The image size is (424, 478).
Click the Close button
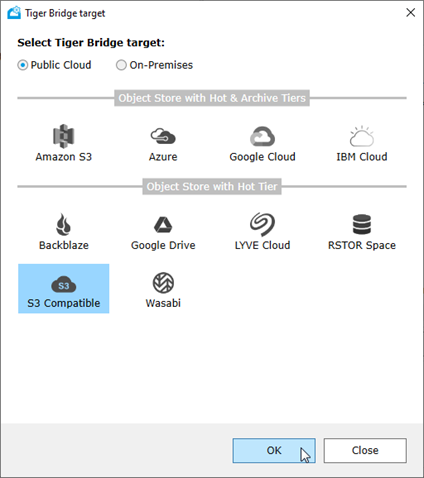pos(365,450)
